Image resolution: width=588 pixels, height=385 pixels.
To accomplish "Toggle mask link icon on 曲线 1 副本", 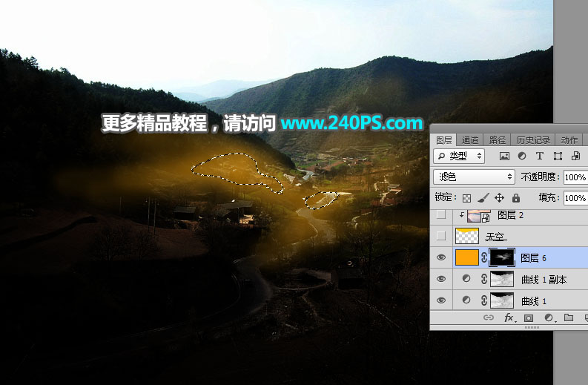I will click(x=484, y=279).
